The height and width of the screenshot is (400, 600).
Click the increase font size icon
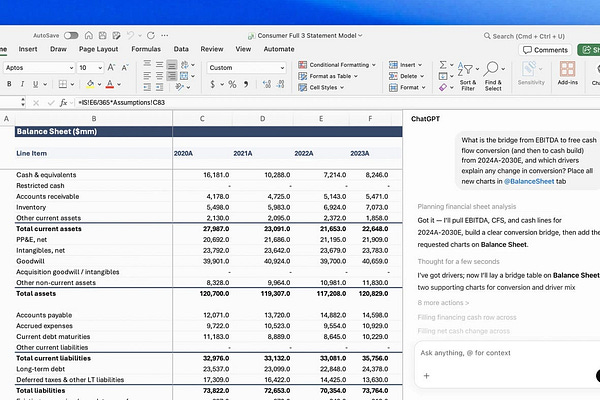click(x=111, y=67)
